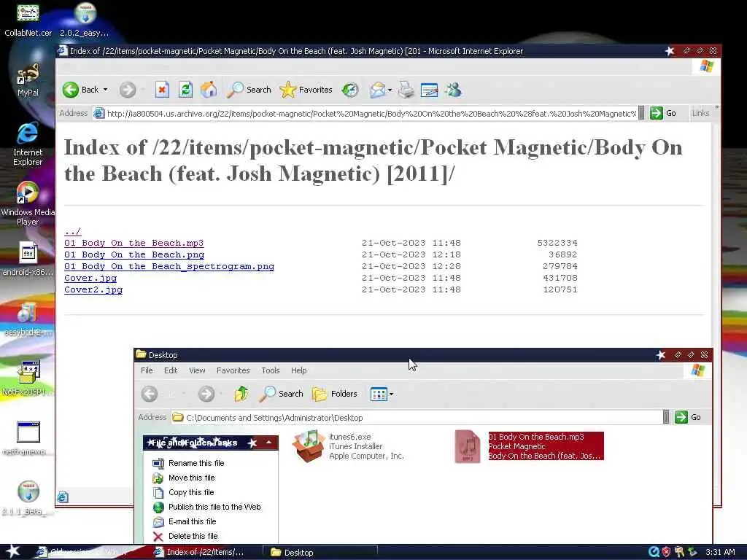Open Windows Media Player desktop shortcut

pos(28,204)
